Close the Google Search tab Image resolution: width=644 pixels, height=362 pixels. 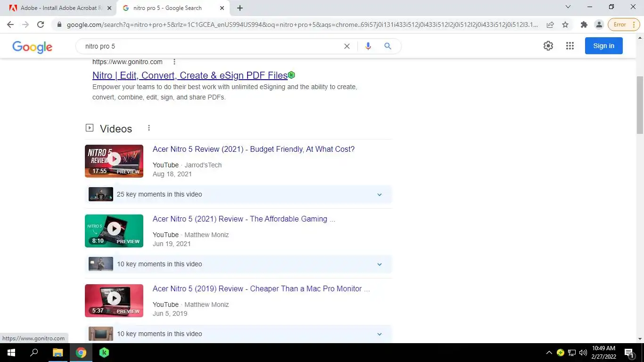coord(222,8)
